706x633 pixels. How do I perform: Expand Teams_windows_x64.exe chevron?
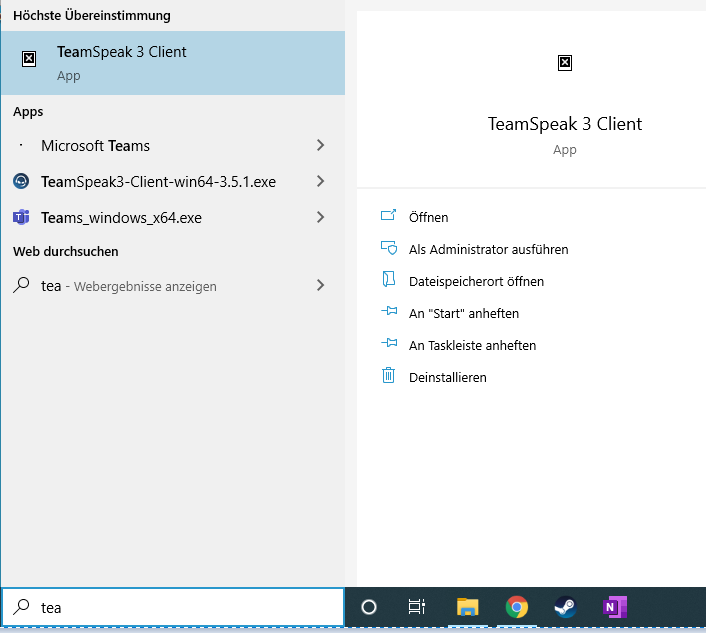pos(320,217)
